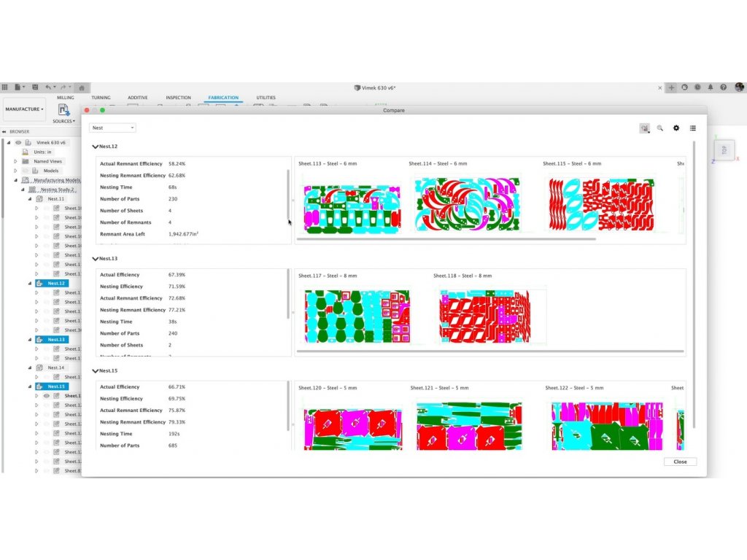Click Nest.12 horizontal sheets scrollbar
The image size is (747, 560).
tap(446, 239)
